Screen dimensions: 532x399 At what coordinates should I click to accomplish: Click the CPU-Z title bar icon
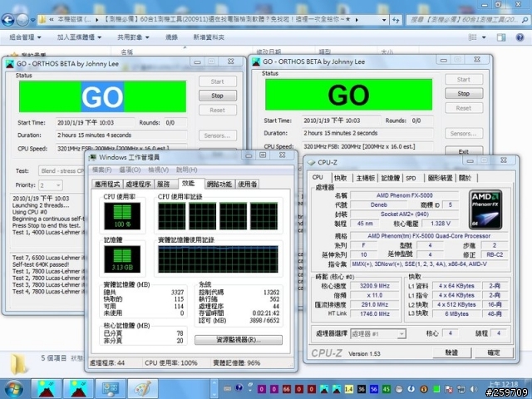point(311,163)
